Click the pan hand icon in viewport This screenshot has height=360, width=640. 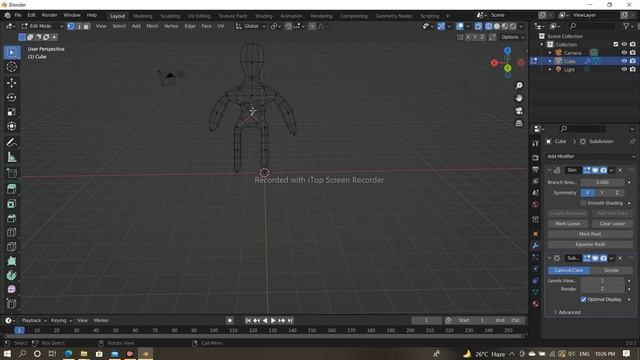[519, 98]
